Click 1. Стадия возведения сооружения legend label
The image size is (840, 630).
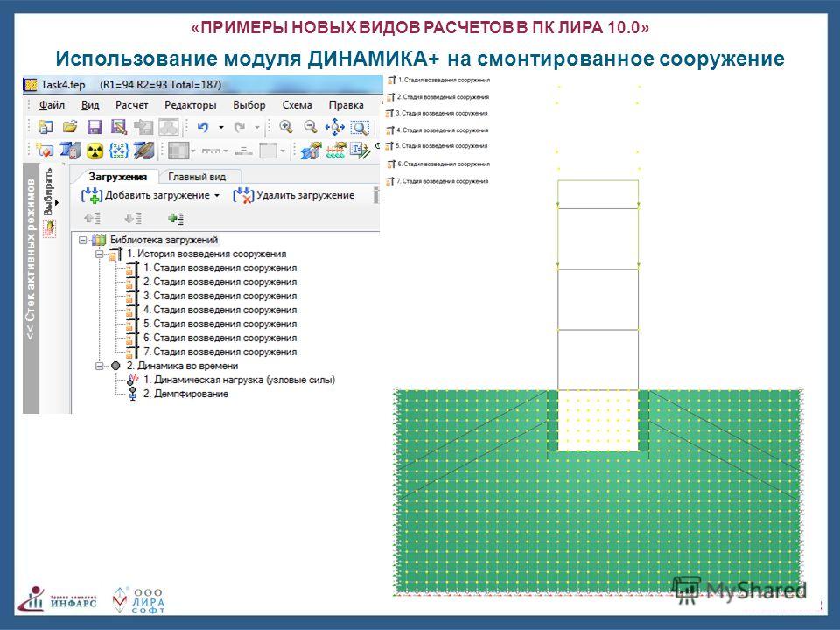(444, 80)
